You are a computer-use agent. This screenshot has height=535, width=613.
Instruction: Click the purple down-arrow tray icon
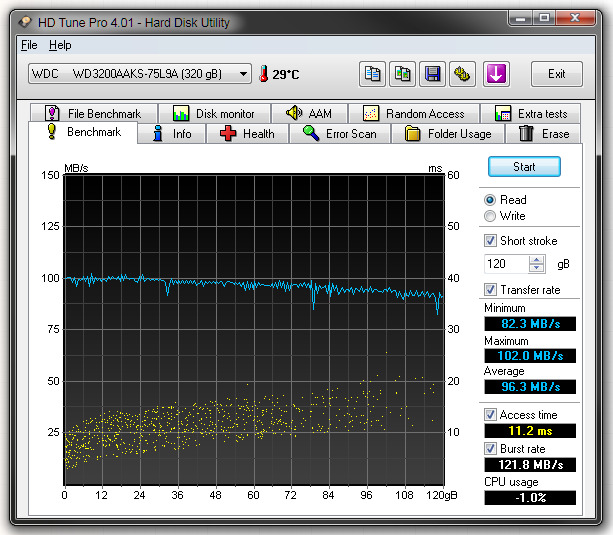click(496, 74)
